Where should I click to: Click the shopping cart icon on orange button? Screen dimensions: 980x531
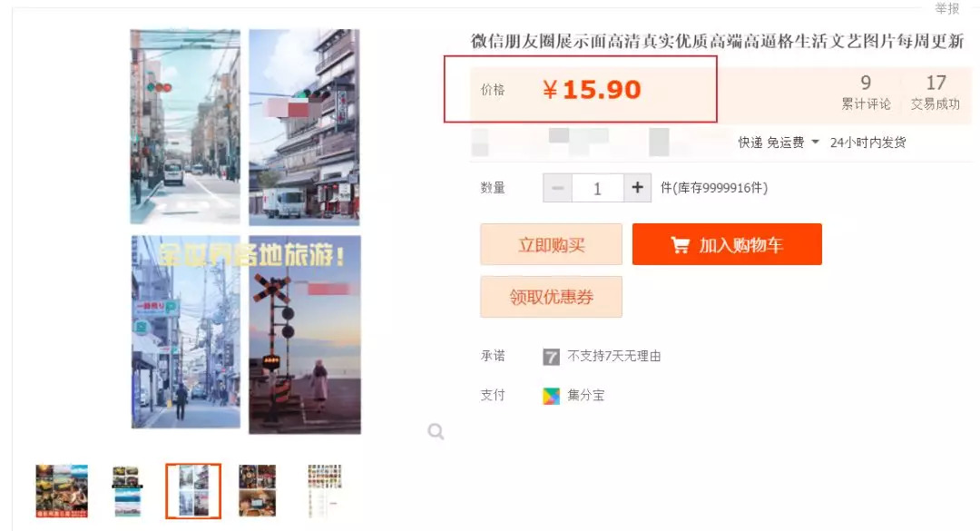[680, 244]
